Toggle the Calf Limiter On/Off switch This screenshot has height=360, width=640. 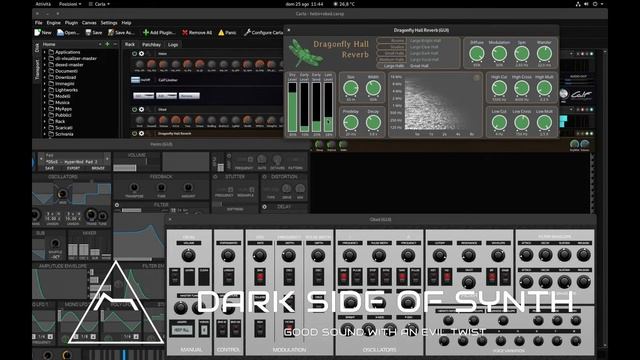click(x=136, y=80)
